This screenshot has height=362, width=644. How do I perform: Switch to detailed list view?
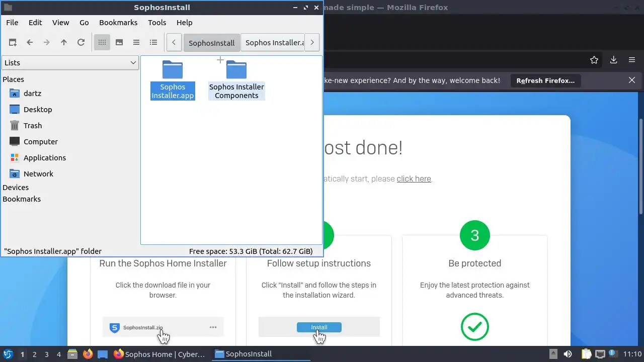coord(153,43)
